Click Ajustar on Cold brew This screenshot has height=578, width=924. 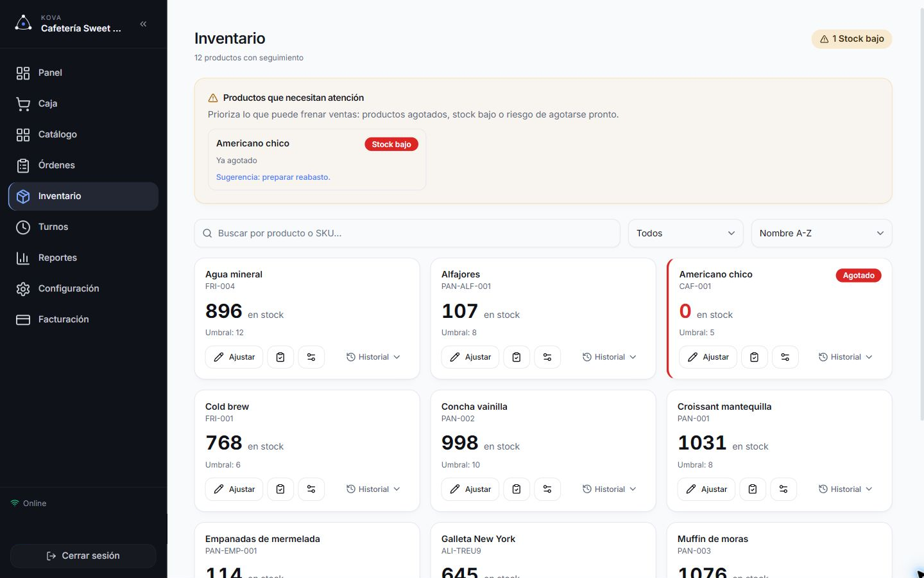(234, 489)
